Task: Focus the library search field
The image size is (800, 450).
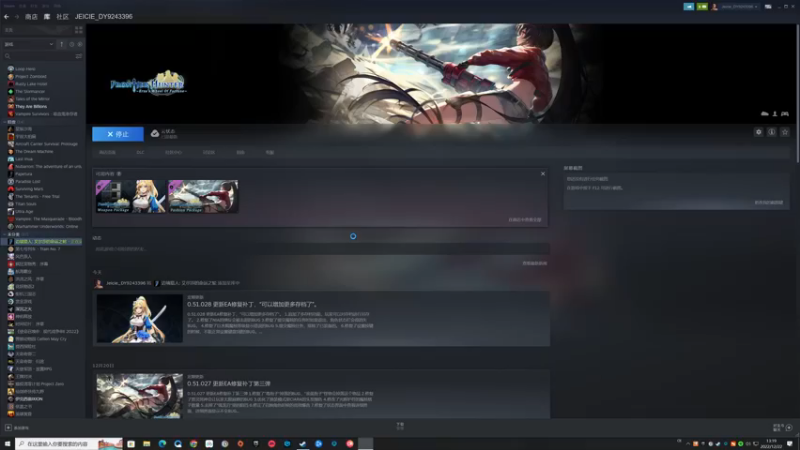Action: [38, 56]
